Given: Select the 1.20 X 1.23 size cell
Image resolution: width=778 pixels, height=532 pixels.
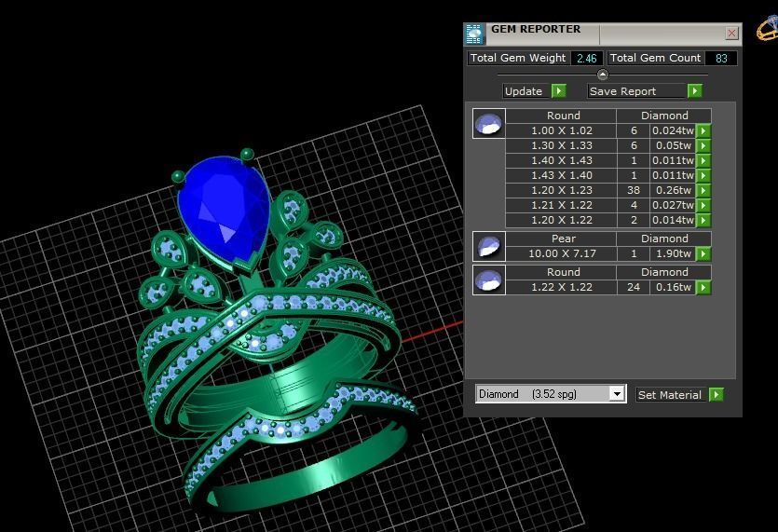Looking at the screenshot, I should (x=561, y=190).
